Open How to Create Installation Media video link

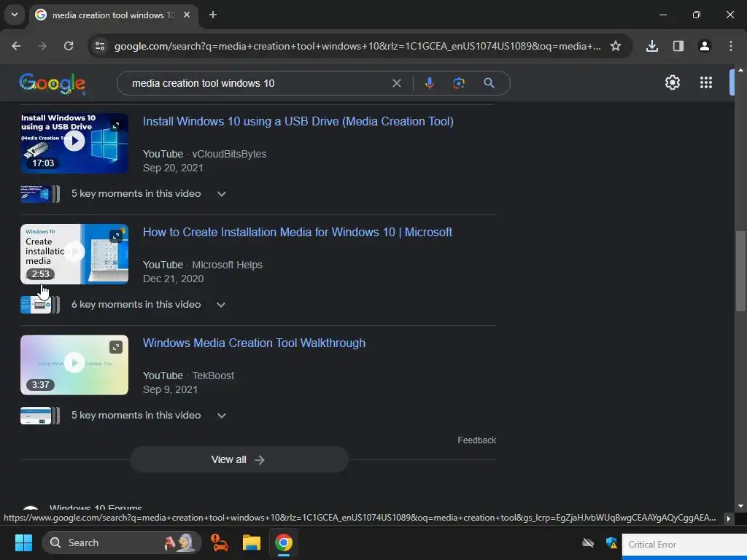tap(298, 233)
